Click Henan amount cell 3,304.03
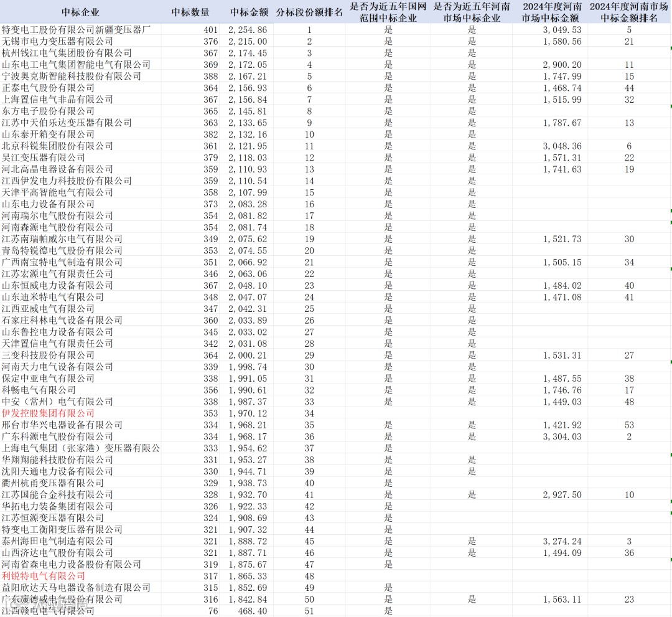Image resolution: width=672 pixels, height=617 pixels. pyautogui.click(x=562, y=436)
